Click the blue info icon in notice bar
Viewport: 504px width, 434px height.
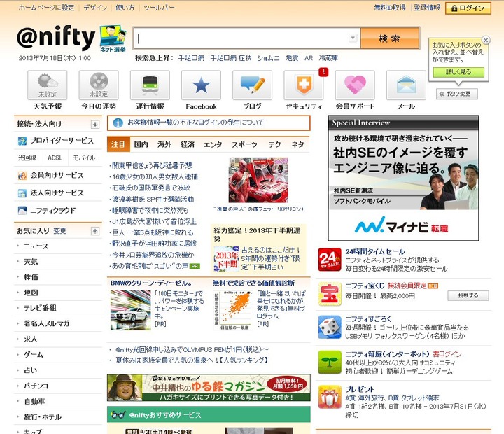[118, 122]
